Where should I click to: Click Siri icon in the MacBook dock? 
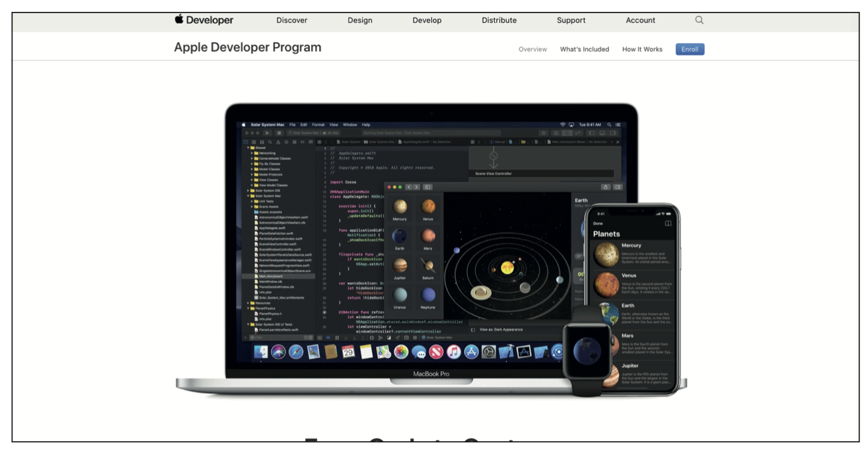(278, 352)
